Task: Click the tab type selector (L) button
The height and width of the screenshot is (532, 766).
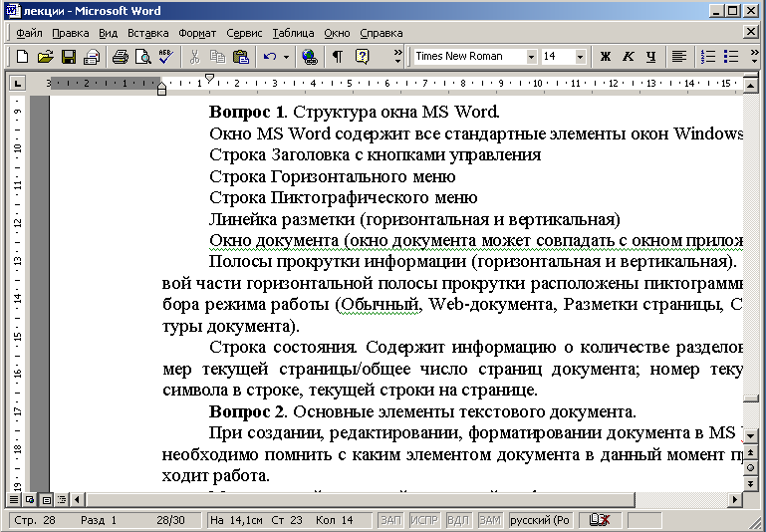Action: [18, 83]
